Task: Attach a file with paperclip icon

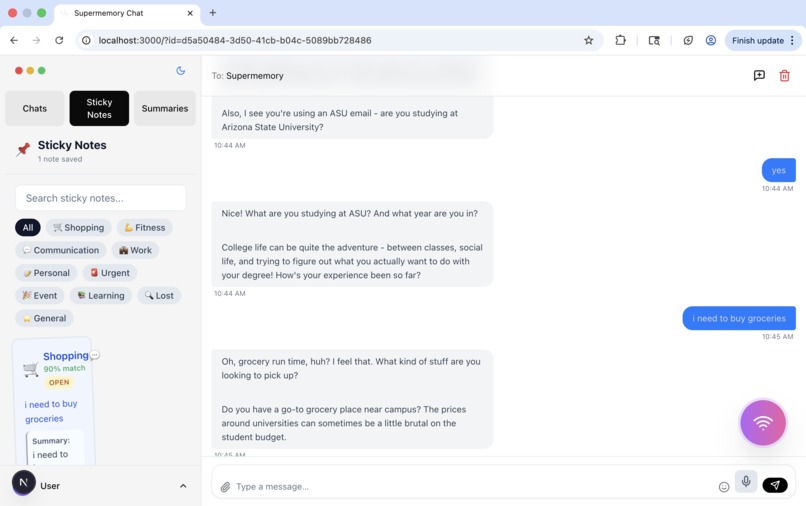Action: pos(225,486)
